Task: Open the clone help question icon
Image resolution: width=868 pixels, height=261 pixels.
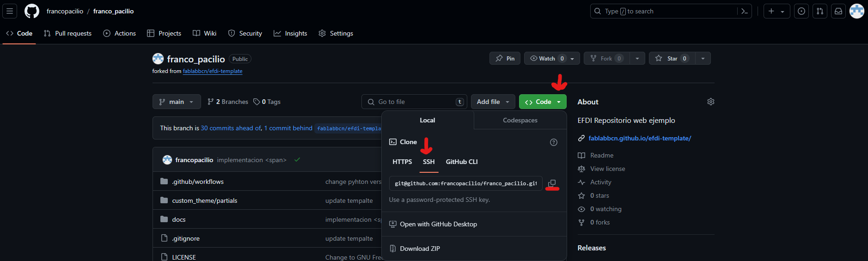Action: [x=554, y=142]
